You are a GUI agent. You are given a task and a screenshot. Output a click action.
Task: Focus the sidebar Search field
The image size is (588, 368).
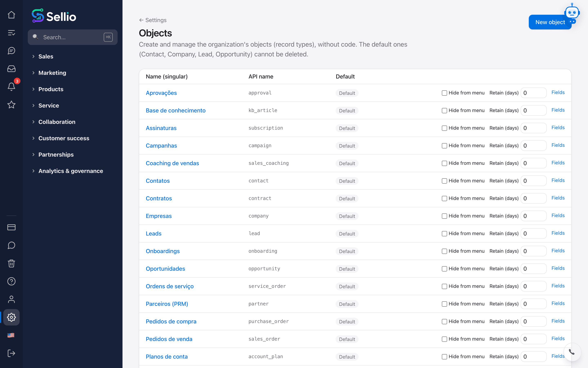[73, 37]
